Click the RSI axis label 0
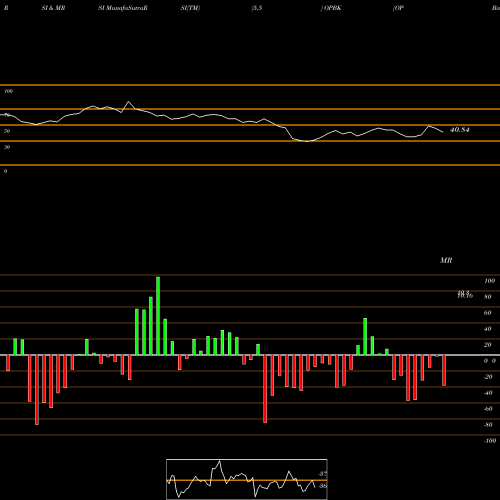The image size is (500, 500). click(x=5, y=171)
